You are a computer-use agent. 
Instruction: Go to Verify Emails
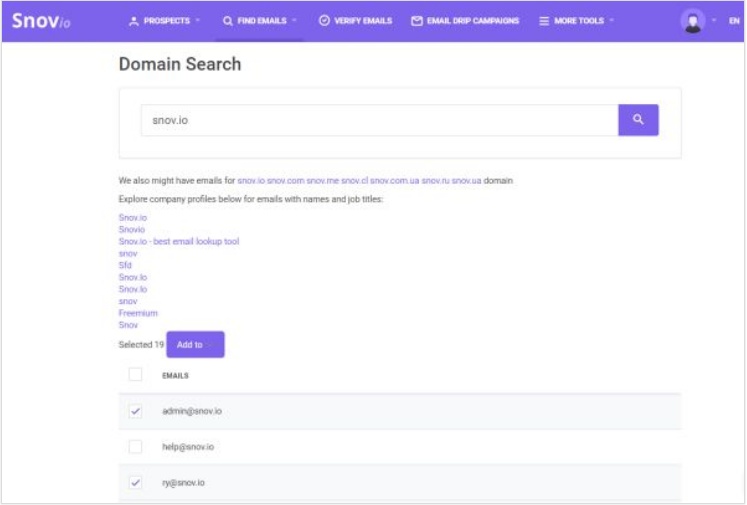point(355,21)
